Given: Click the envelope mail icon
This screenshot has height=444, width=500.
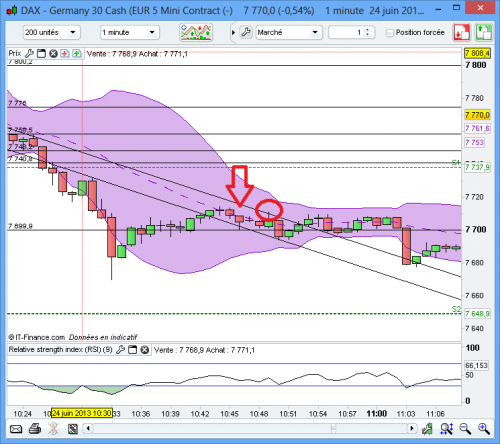Looking at the screenshot, I should [x=16, y=429].
